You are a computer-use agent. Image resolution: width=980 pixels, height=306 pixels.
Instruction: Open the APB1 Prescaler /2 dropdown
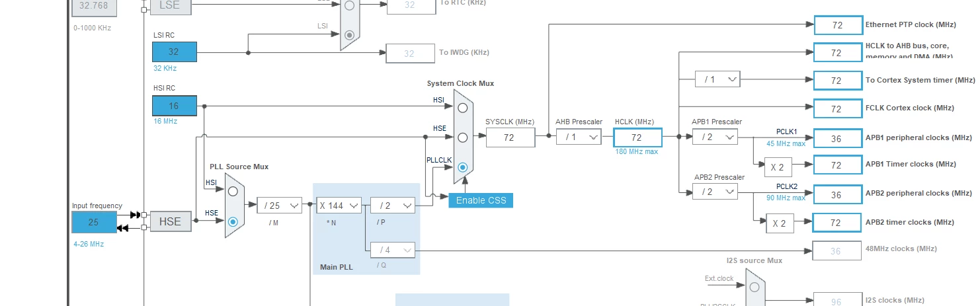click(715, 137)
